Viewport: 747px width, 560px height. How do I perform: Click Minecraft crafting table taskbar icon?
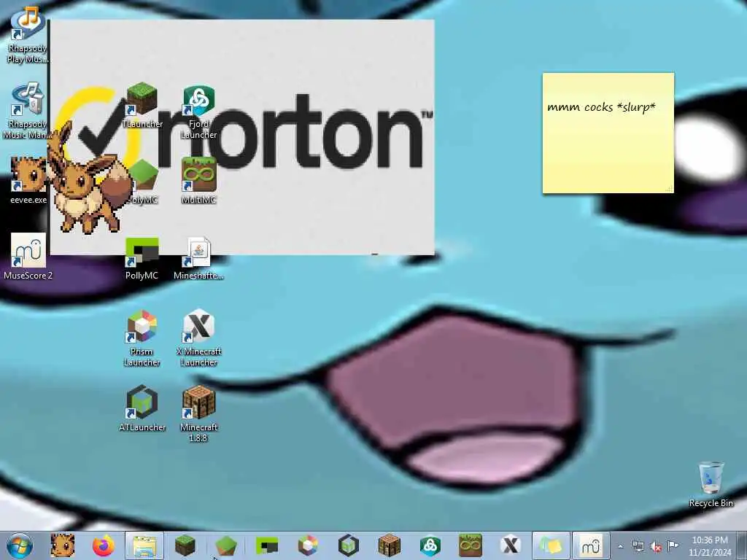(390, 545)
